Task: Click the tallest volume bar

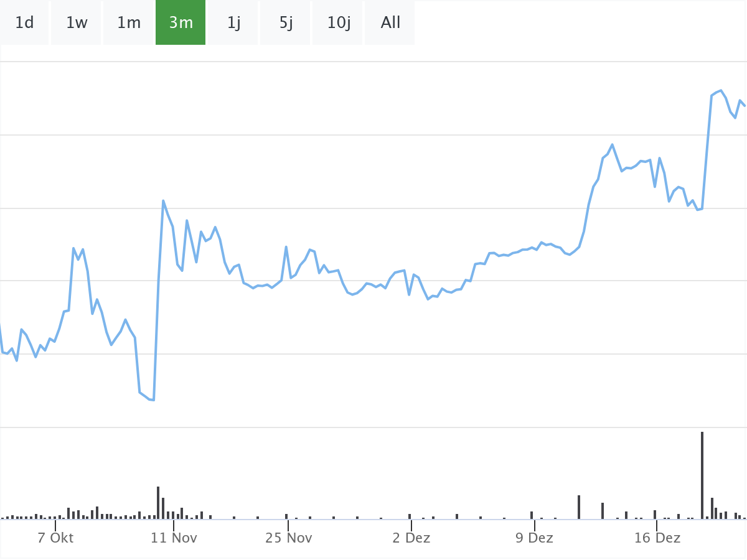Action: pyautogui.click(x=702, y=475)
